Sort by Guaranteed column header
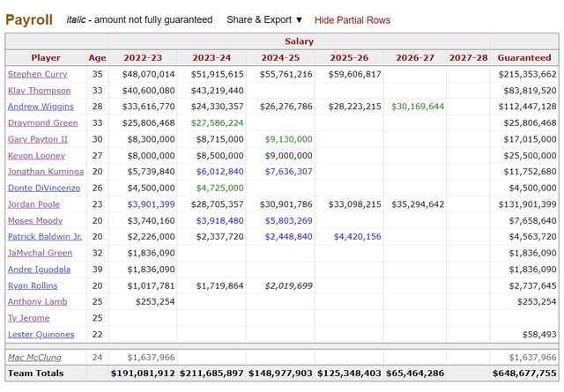This screenshot has width=564, height=392. [524, 58]
